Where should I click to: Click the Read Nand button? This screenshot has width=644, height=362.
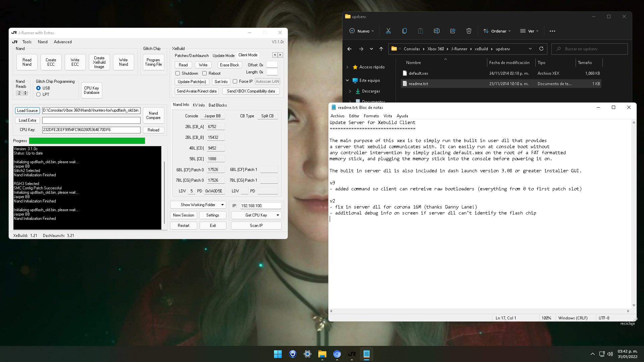click(27, 62)
